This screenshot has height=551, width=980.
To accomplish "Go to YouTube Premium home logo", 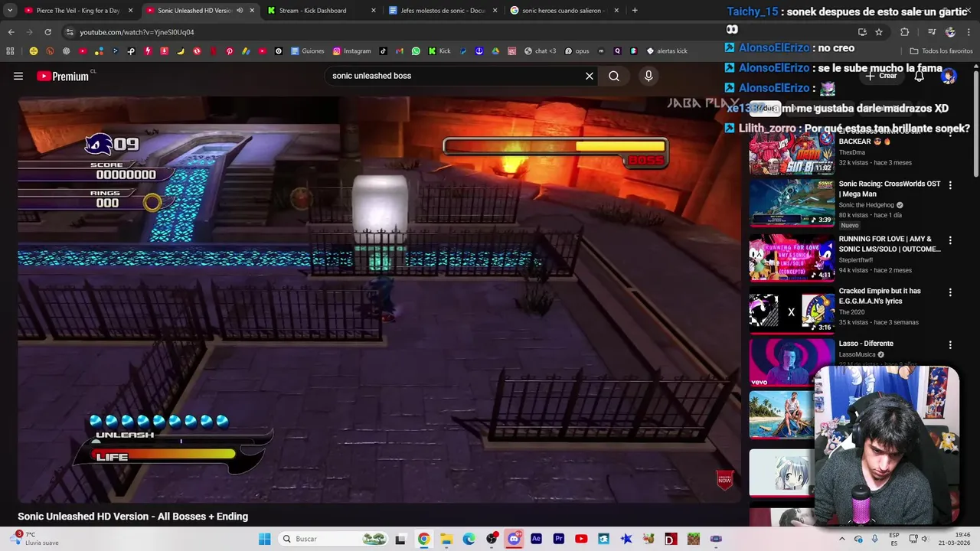I will tap(63, 76).
